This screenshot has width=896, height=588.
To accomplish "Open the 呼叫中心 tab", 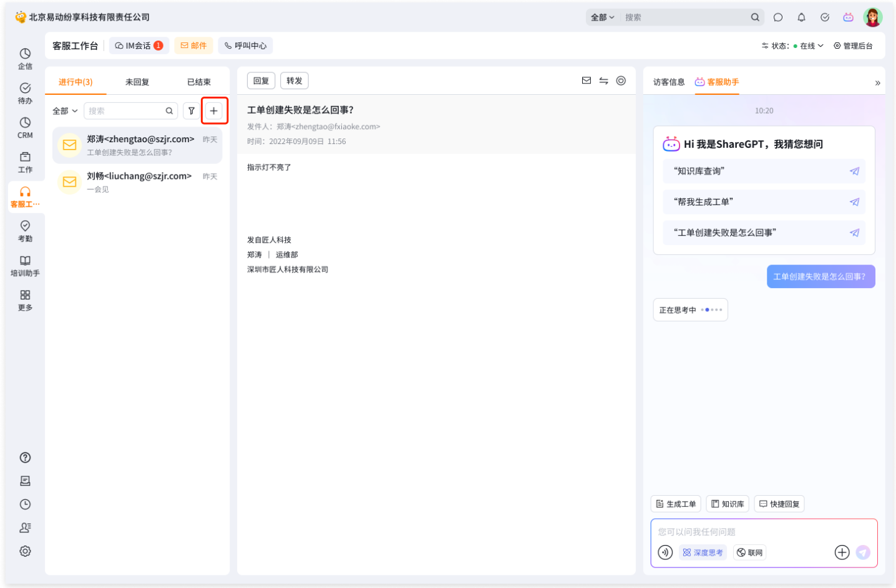I will [x=245, y=46].
